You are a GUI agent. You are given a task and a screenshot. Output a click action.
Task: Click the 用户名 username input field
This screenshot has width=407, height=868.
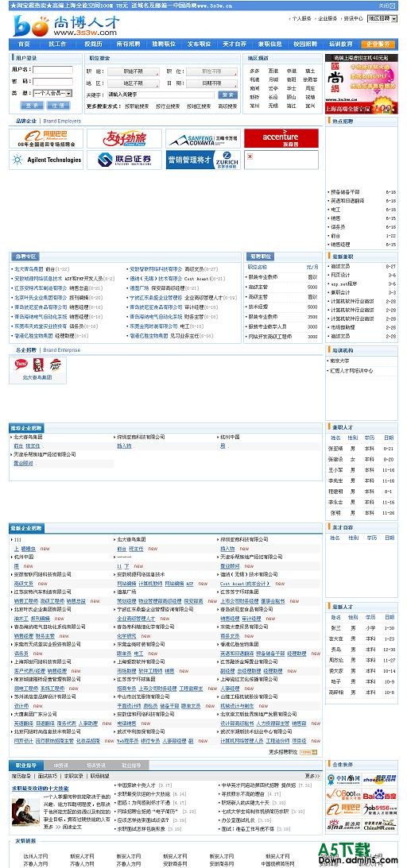[52, 70]
